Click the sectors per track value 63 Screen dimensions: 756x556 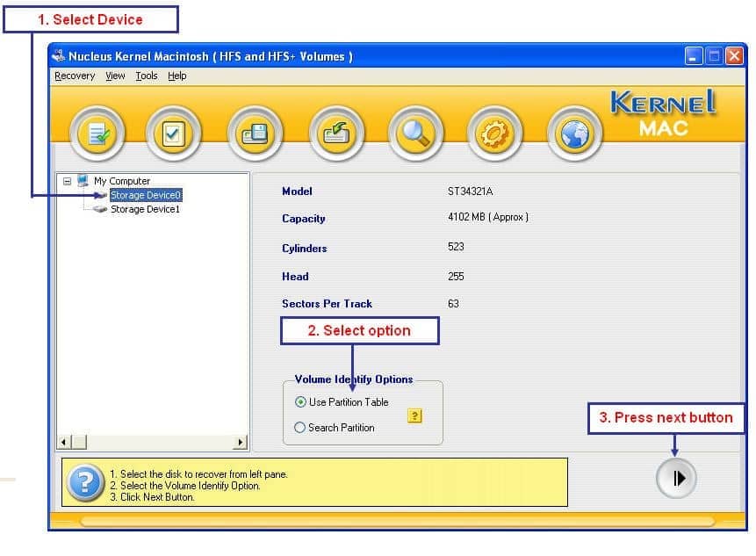click(x=453, y=304)
